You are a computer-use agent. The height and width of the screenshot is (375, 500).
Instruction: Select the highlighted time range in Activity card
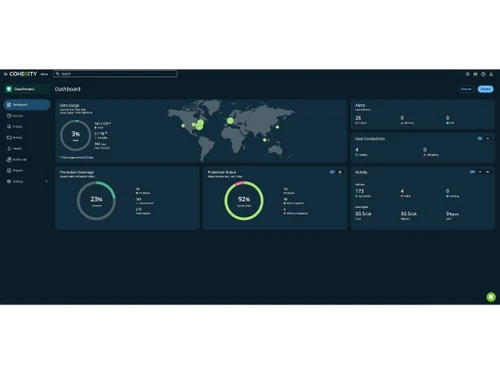click(472, 172)
